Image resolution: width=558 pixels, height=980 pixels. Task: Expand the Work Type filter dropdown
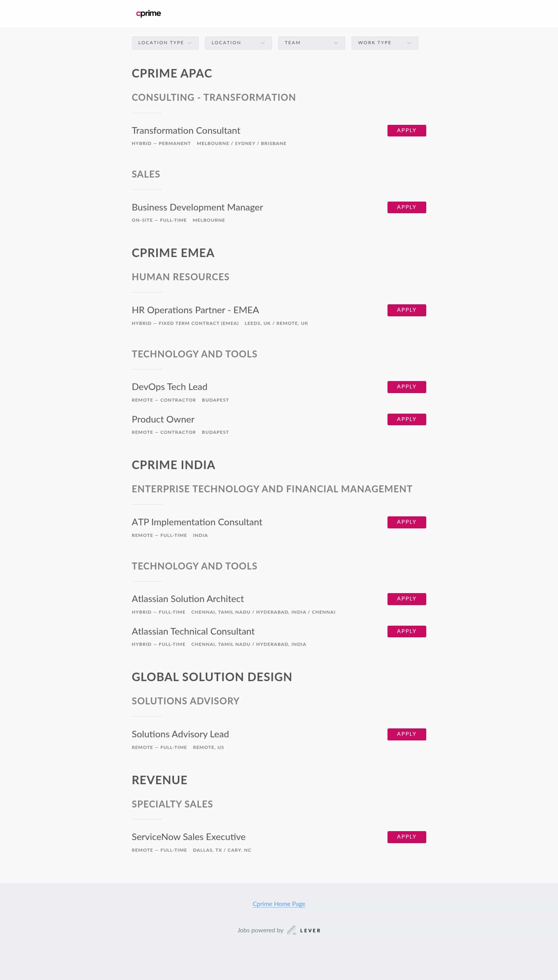coord(385,43)
